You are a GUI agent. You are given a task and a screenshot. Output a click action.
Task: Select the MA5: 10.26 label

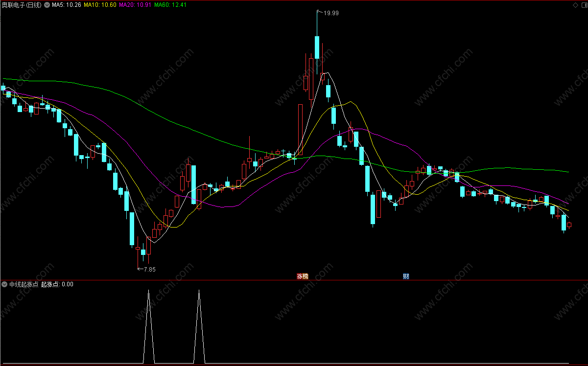pos(66,5)
